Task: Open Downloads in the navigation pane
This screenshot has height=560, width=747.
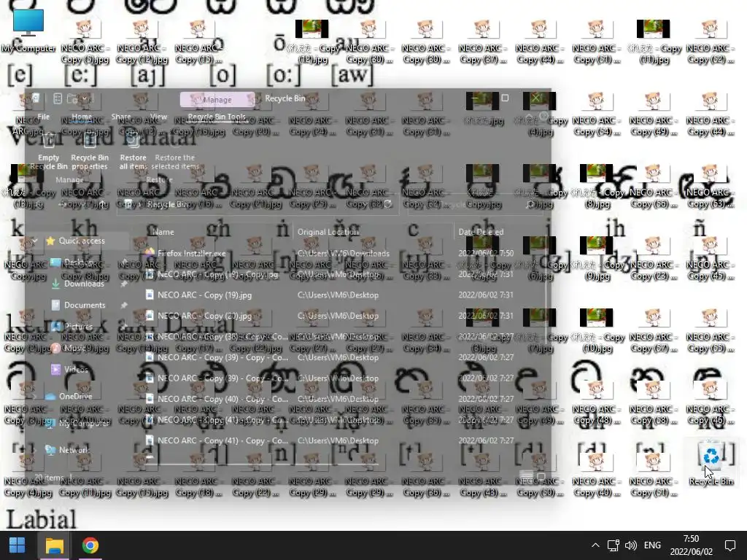Action: tap(84, 284)
